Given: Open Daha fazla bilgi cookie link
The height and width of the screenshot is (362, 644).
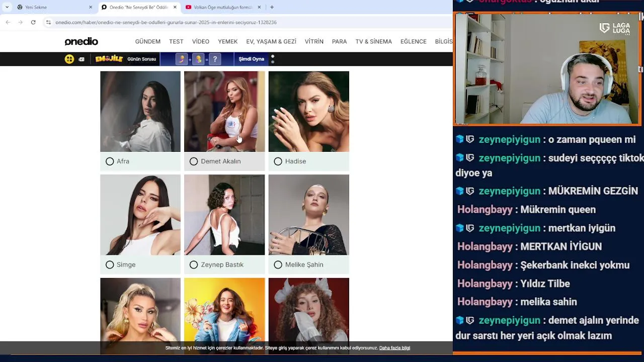Looking at the screenshot, I should click(x=394, y=348).
